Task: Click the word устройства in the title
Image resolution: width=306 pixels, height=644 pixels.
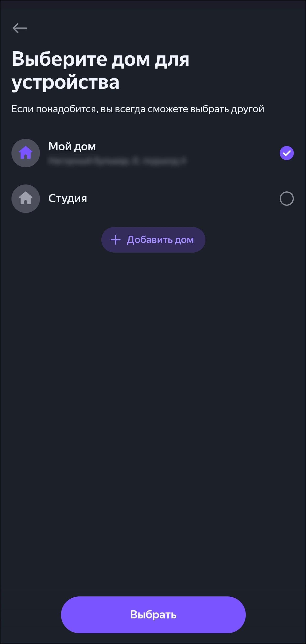Action: click(x=66, y=82)
